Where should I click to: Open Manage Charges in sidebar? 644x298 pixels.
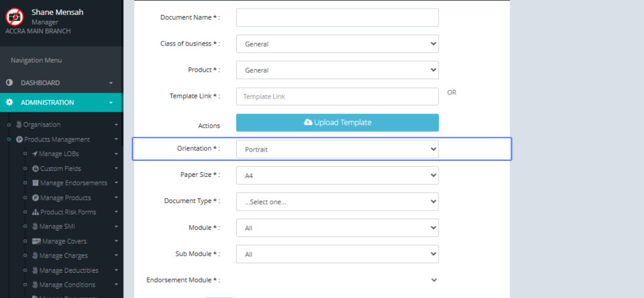63,256
